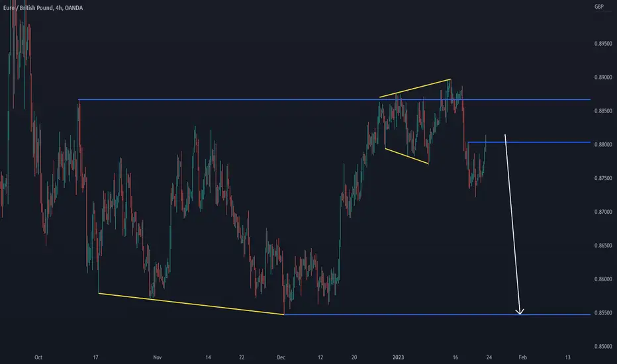617x364 pixels.
Task: Click the 22 date label on time axis
Action: coord(242,357)
